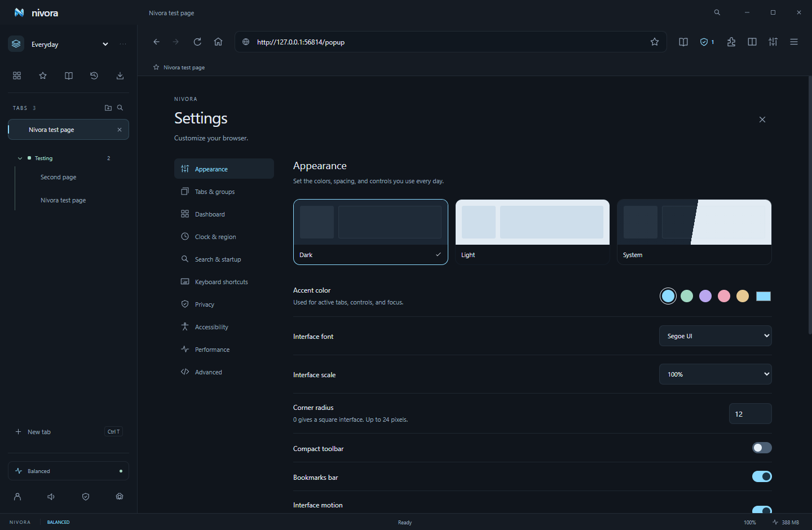This screenshot has height=530, width=812.
Task: Toggle the split view icon in toolbar
Action: click(x=752, y=42)
